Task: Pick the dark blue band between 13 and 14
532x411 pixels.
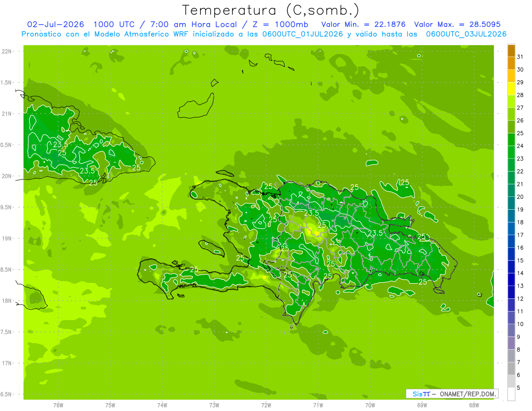Action: tap(511, 280)
